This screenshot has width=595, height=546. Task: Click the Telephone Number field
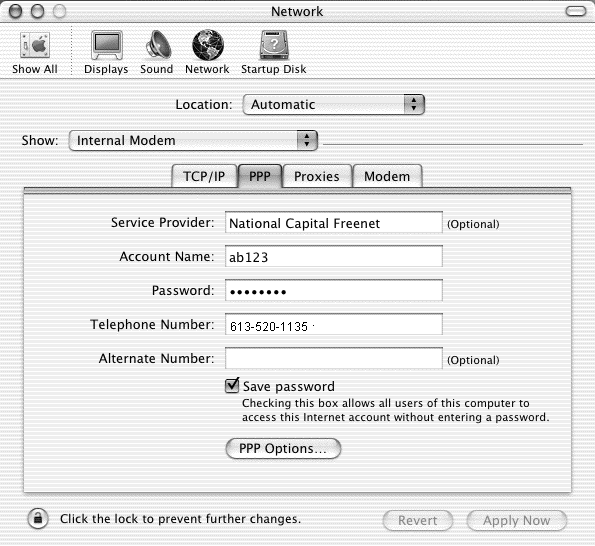coord(334,324)
